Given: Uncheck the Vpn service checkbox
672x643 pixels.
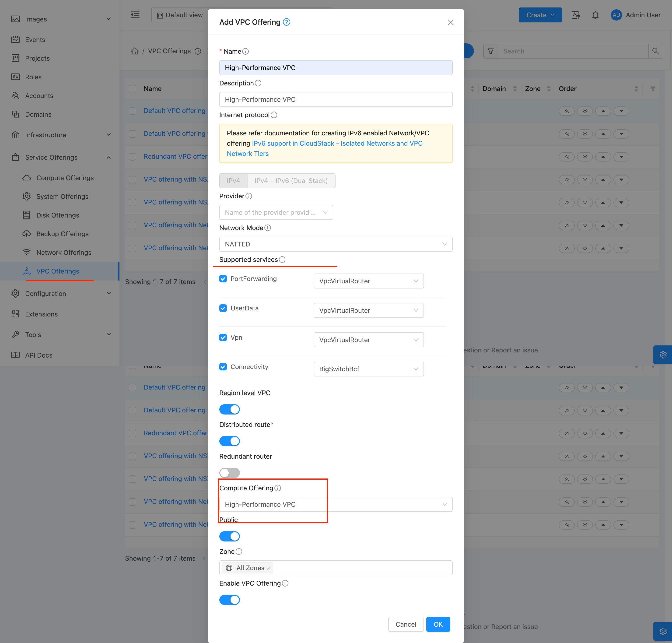Looking at the screenshot, I should 223,338.
